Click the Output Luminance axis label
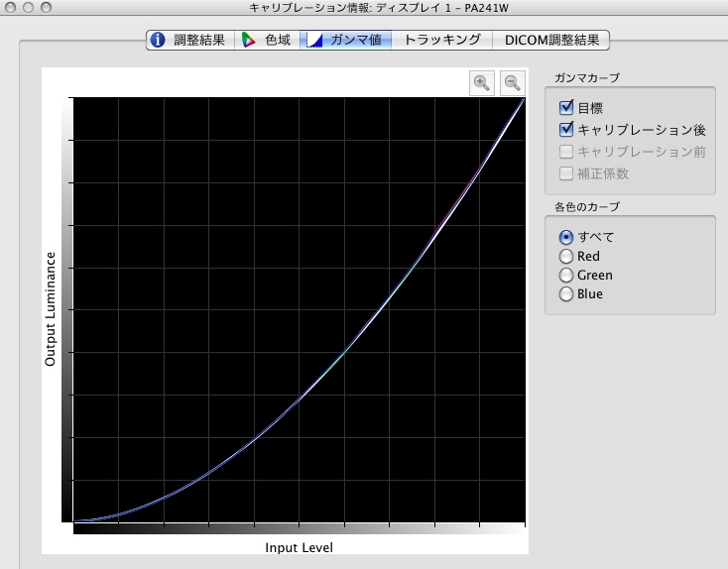The image size is (728, 569). click(51, 309)
